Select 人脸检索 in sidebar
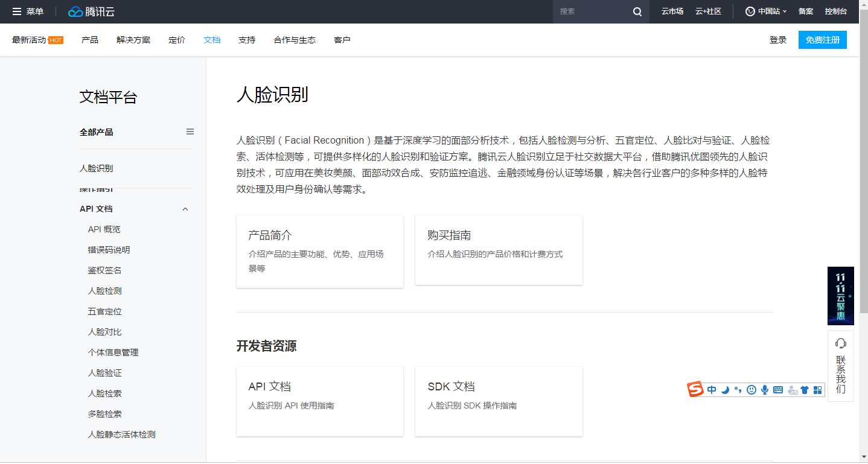Screen dimensions: 868x464 (x=104, y=393)
